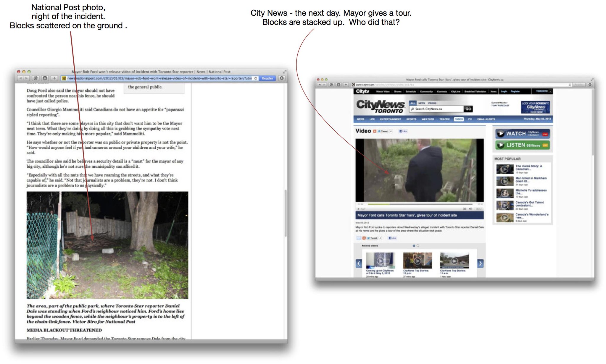Add bookmark with plus button in CityNews window
Image resolution: width=606 pixels, height=364 pixels.
[x=346, y=85]
